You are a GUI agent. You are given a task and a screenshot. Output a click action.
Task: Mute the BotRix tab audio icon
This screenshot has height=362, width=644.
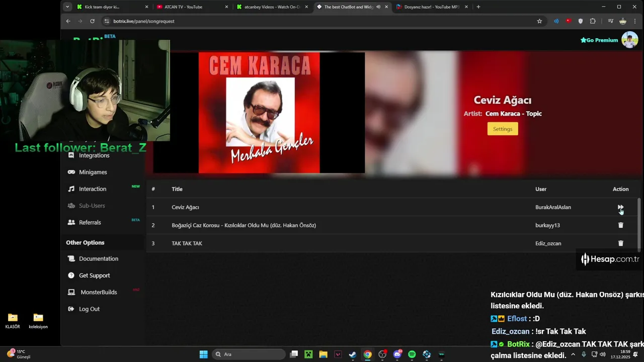pyautogui.click(x=378, y=7)
